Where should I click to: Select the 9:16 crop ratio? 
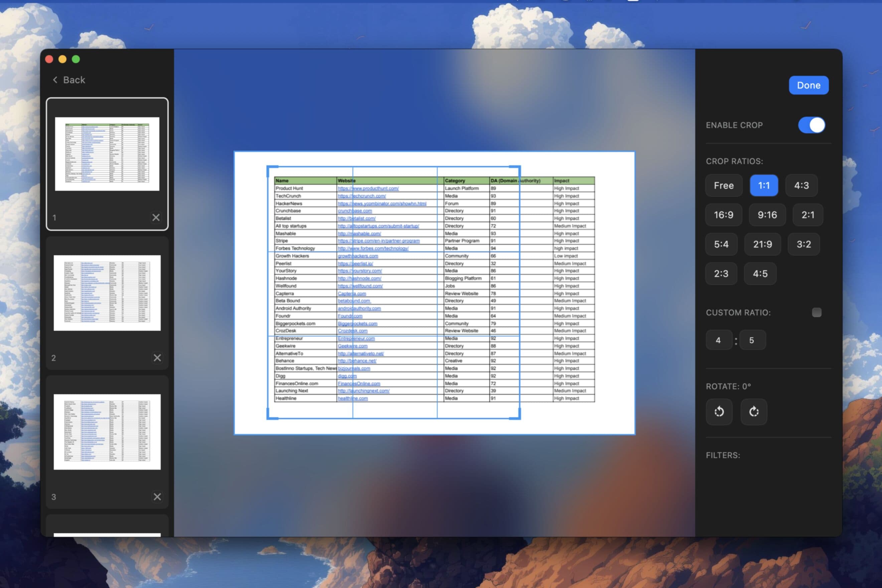click(x=767, y=215)
